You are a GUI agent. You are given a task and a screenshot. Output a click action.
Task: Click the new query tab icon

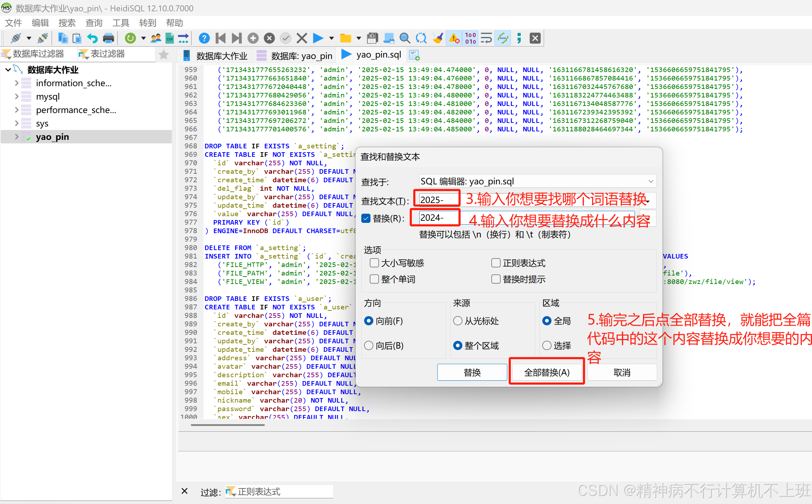(414, 55)
